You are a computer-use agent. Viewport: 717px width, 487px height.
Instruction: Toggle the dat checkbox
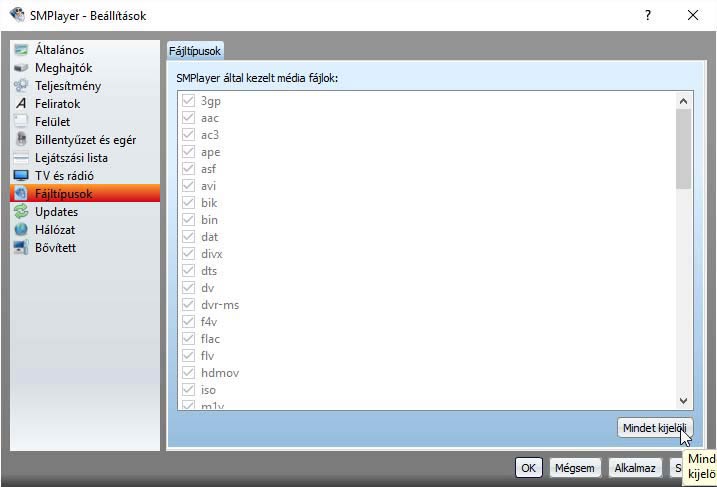(x=188, y=236)
